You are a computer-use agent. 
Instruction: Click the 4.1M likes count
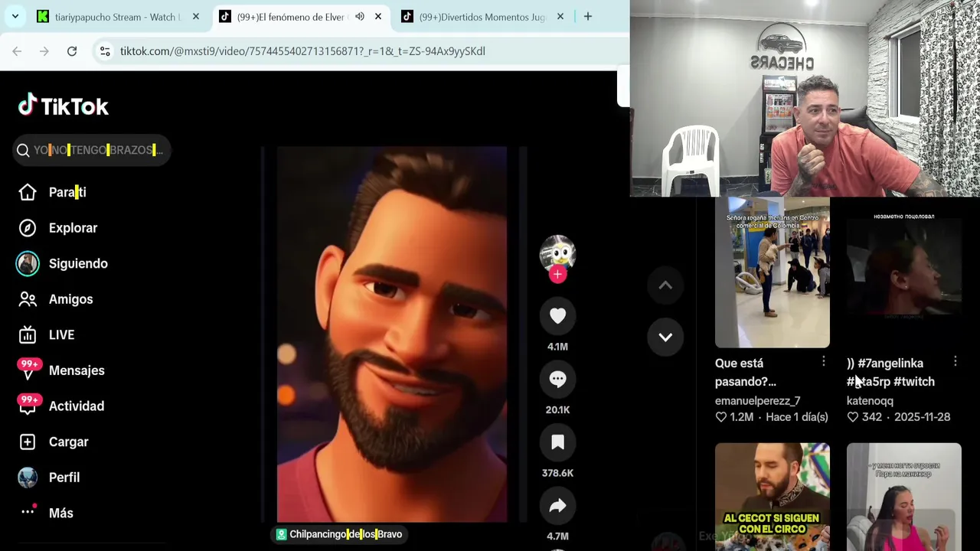pos(557,347)
